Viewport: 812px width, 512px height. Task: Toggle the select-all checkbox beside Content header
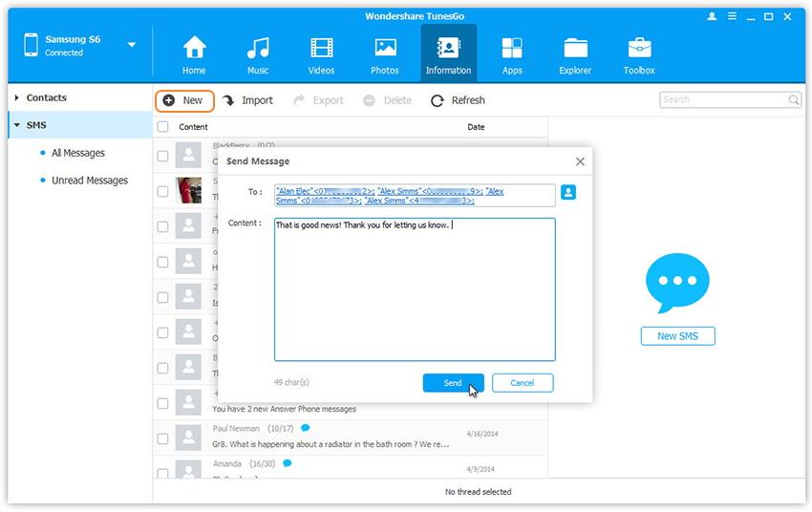[162, 127]
